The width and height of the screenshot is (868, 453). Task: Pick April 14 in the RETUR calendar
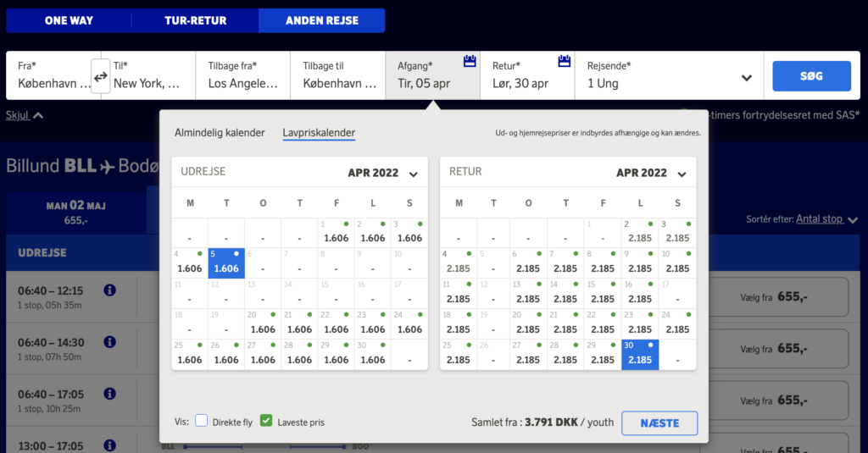(x=565, y=293)
